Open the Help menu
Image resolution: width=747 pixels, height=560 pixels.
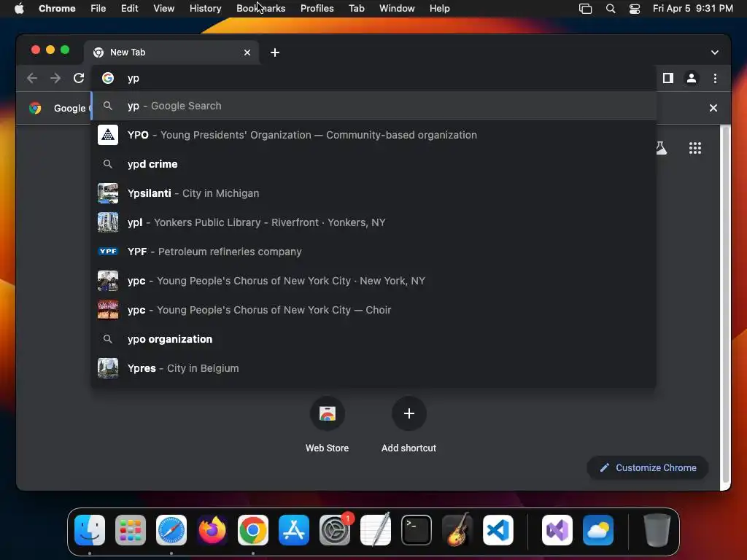(439, 9)
